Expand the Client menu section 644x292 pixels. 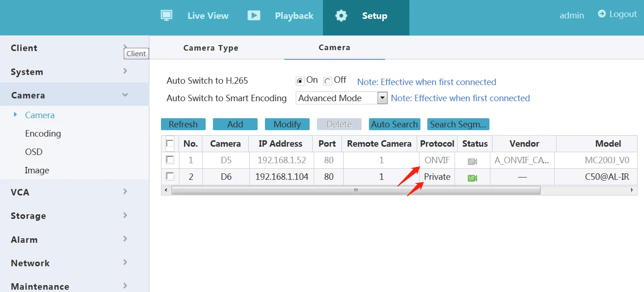coord(75,48)
